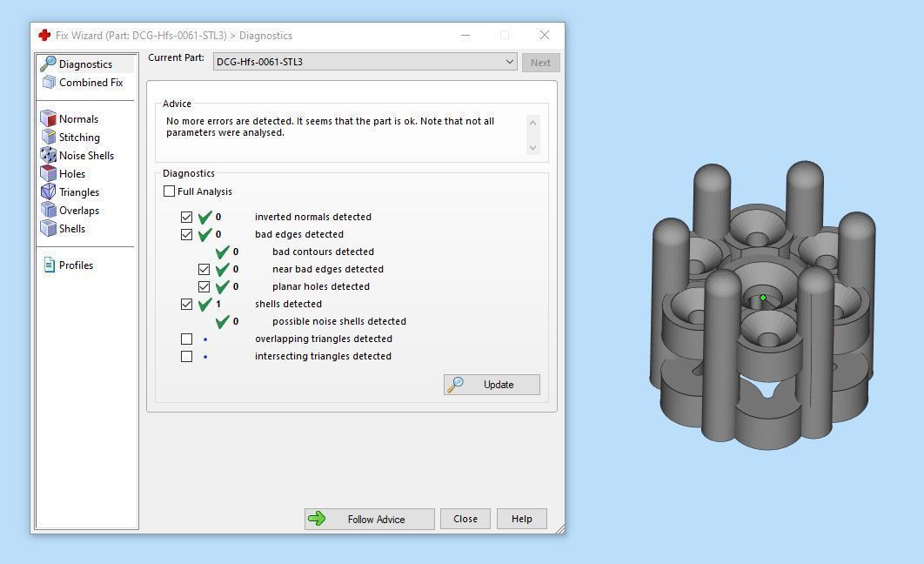Open the Diagnostics page magnifier icon
The width and height of the screenshot is (924, 564).
point(48,63)
